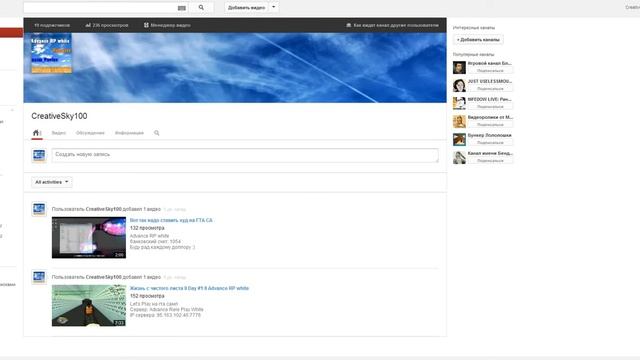Click avatar icon of second activity entry
640x360 pixels.
(39, 277)
